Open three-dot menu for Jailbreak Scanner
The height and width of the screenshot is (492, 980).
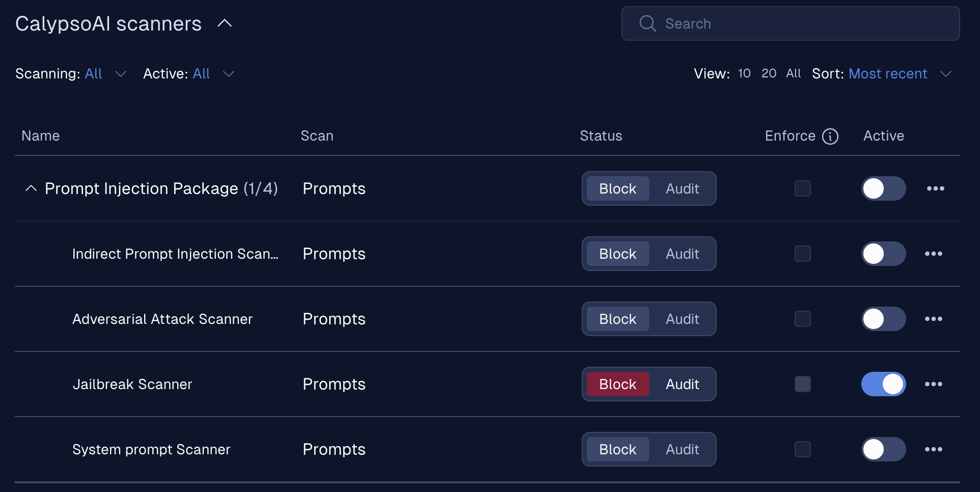pos(933,384)
